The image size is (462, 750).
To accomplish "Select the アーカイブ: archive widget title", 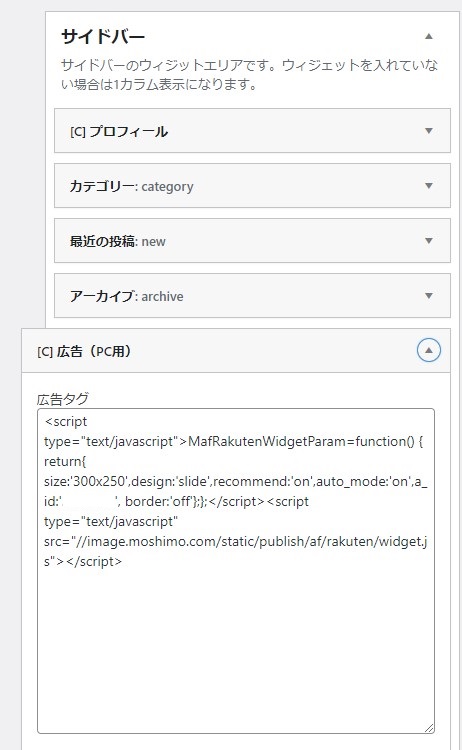I will point(127,296).
